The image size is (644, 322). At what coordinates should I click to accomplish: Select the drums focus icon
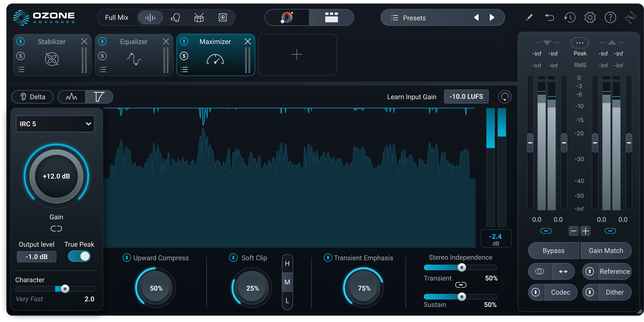pos(199,18)
